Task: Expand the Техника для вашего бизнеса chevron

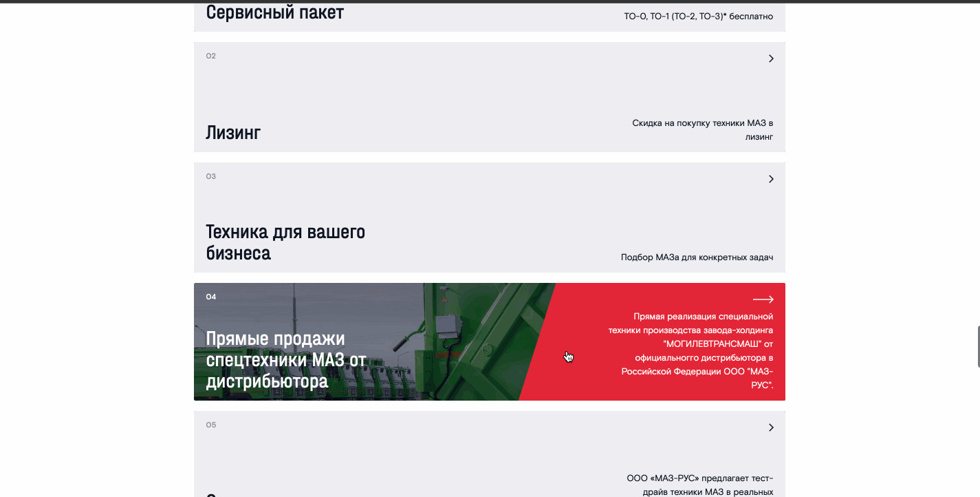Action: pos(771,179)
